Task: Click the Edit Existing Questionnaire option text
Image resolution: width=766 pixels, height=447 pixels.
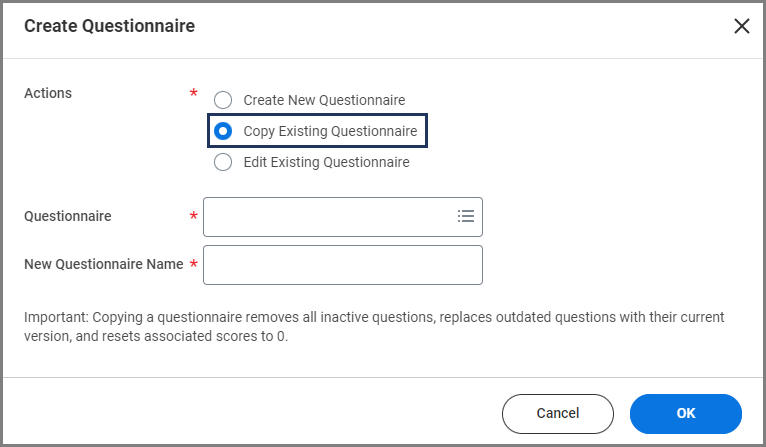Action: (326, 162)
